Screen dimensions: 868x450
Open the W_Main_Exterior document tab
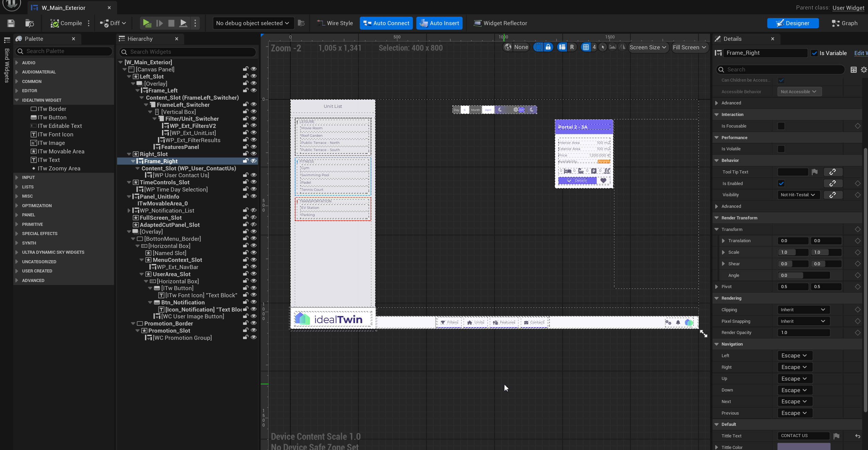(63, 7)
